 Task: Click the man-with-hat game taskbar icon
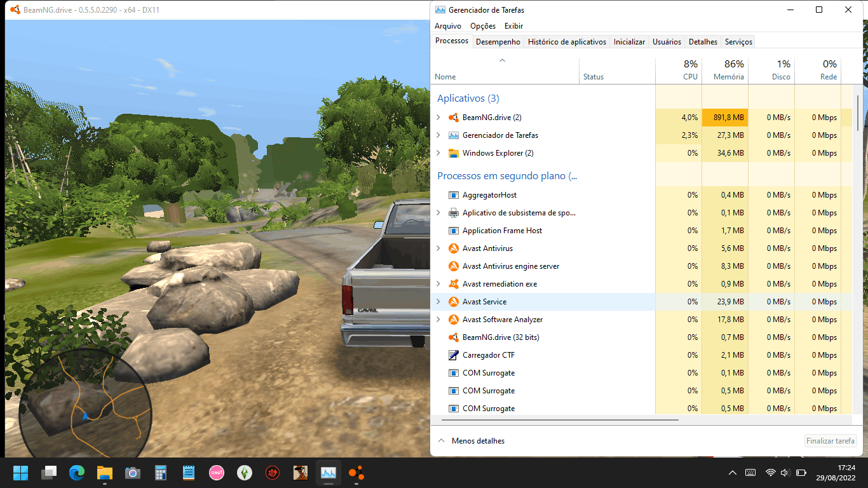click(301, 473)
